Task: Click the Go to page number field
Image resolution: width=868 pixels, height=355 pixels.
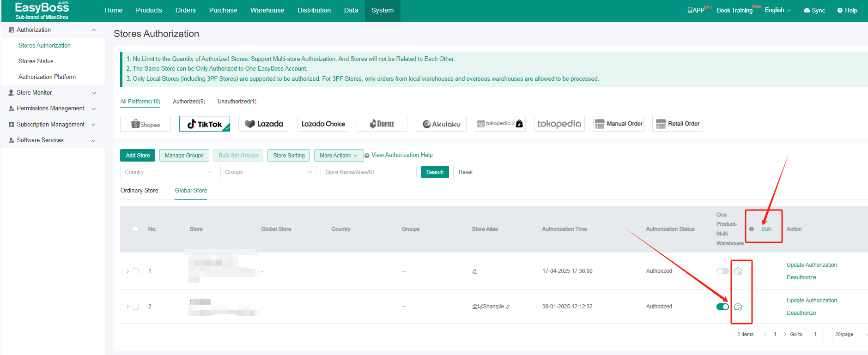Action: point(815,334)
